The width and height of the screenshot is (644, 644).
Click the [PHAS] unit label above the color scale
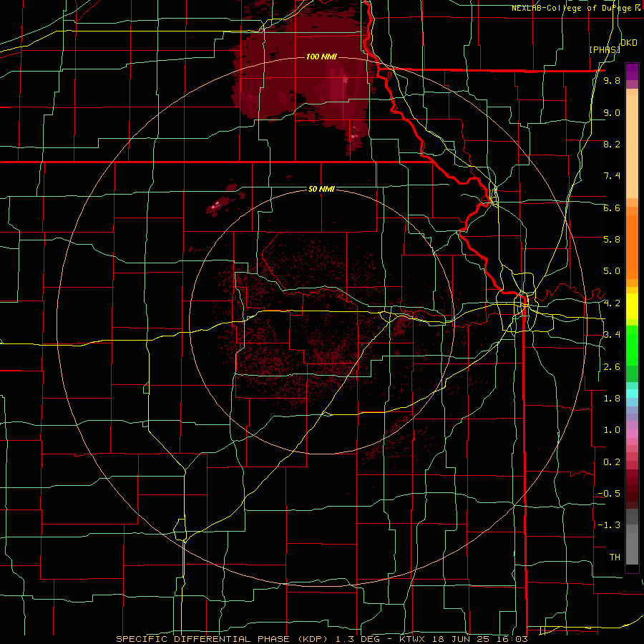pos(605,49)
